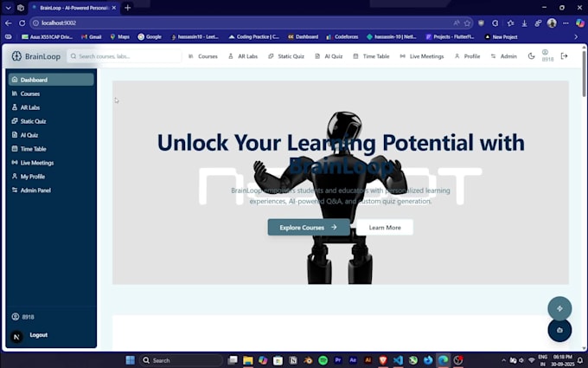Click the read aloud icon in address bar
Screen dimensions: 588x368
tap(457, 23)
